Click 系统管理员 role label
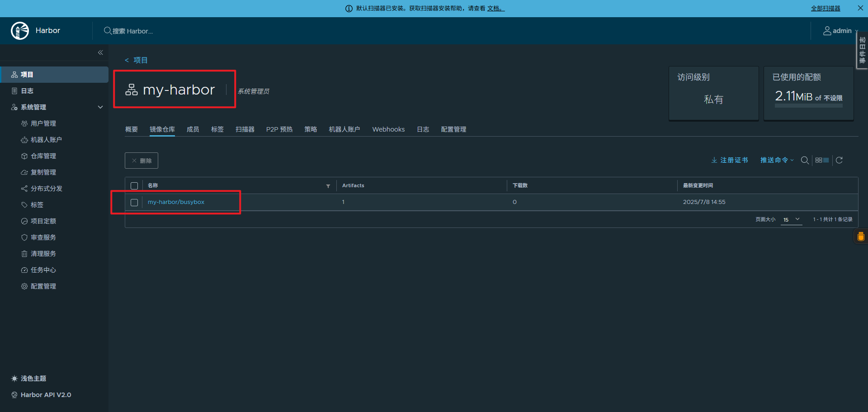 tap(254, 91)
